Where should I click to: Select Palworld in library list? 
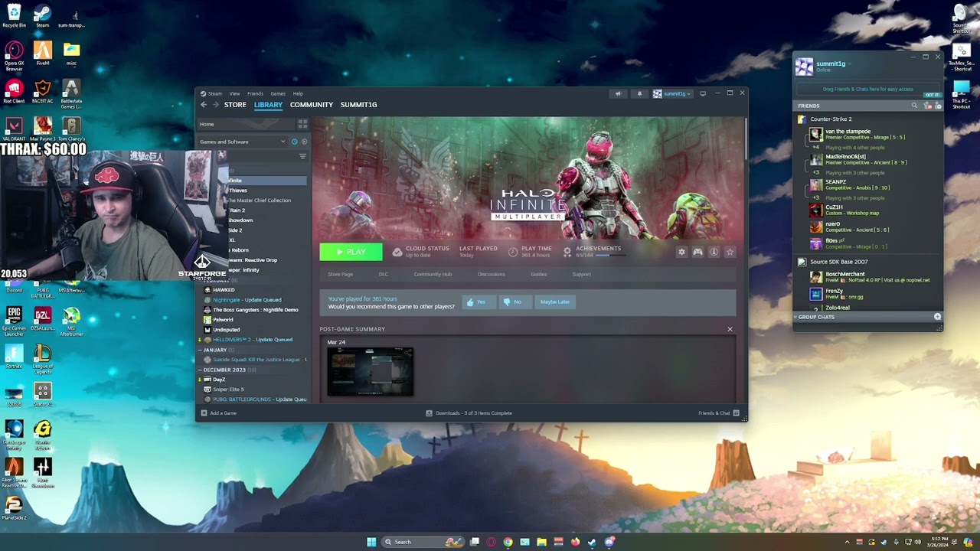point(223,320)
